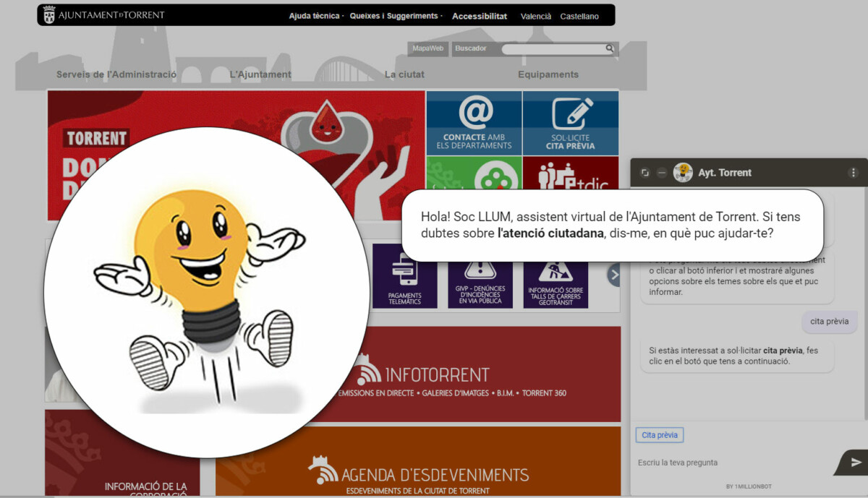
Task: Click the send arrow in the chat
Action: pos(854,463)
